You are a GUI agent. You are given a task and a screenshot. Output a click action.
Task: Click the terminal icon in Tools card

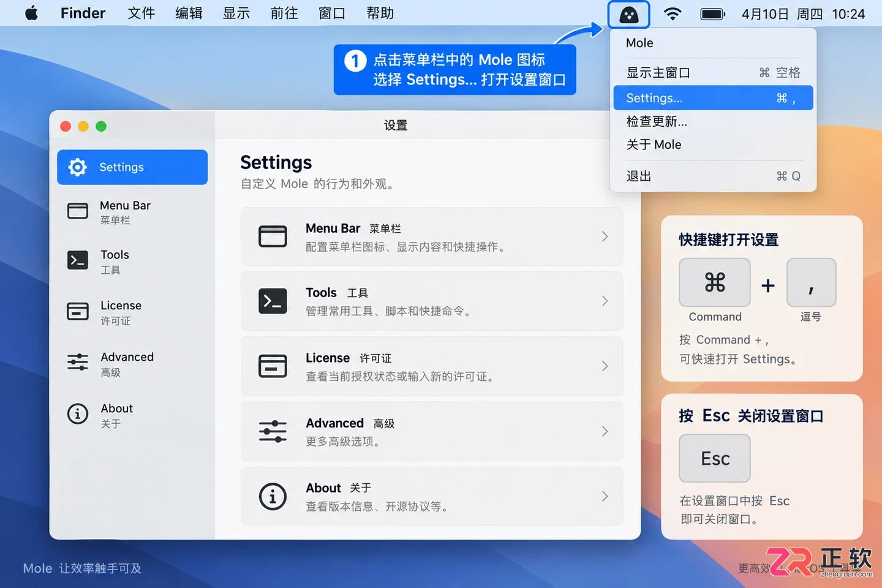[x=273, y=301]
